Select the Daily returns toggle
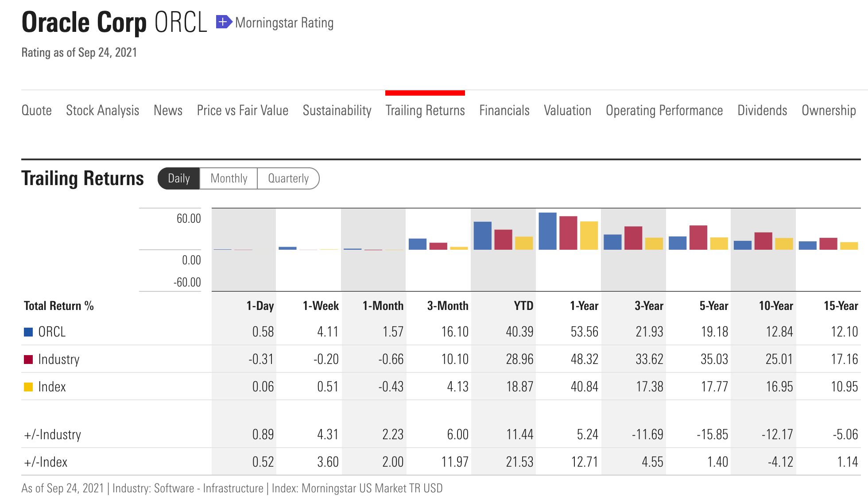 click(179, 178)
